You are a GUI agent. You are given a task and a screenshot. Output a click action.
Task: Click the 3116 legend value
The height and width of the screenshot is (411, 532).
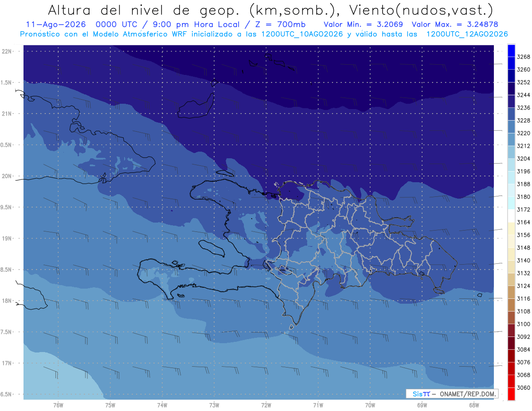[524, 298]
